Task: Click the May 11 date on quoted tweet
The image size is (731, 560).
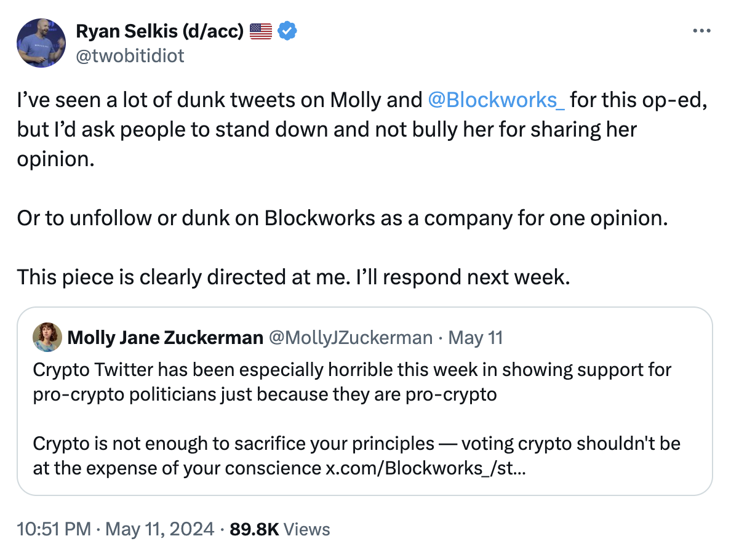Action: pyautogui.click(x=476, y=338)
